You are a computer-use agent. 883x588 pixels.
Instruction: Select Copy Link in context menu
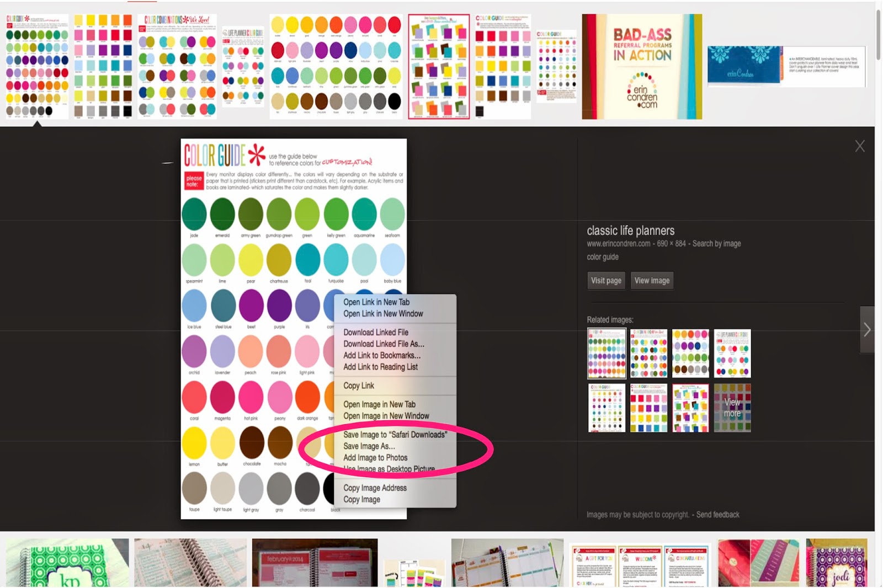coord(359,386)
